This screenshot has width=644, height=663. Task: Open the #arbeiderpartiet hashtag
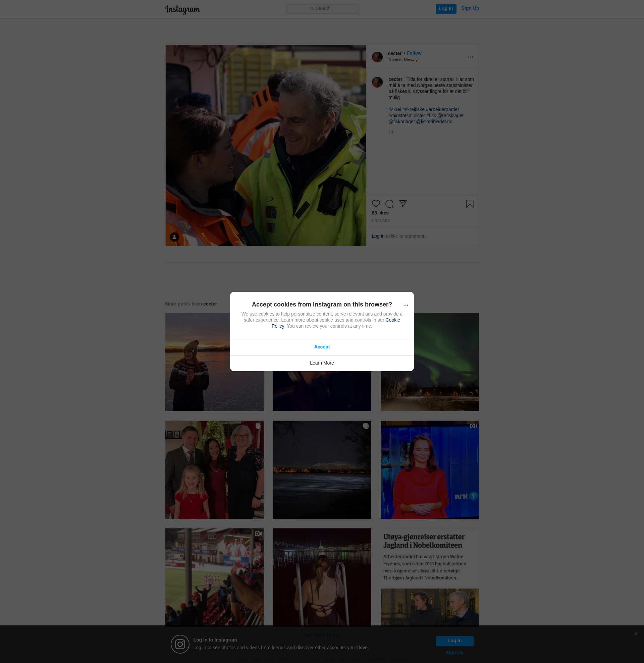442,109
